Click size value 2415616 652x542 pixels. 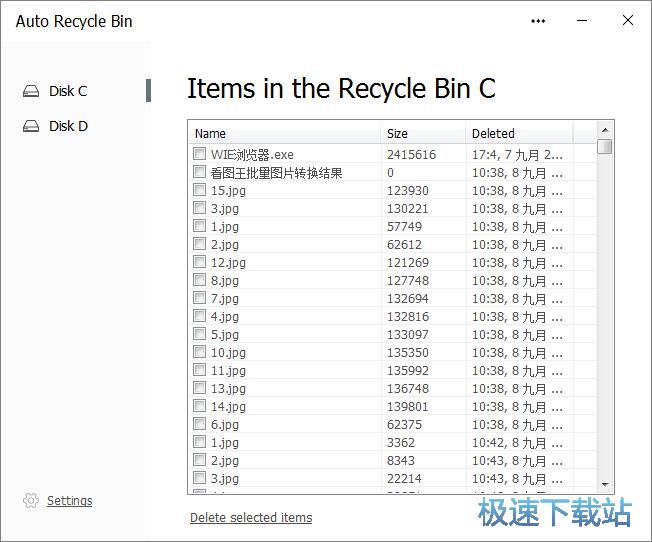point(411,155)
